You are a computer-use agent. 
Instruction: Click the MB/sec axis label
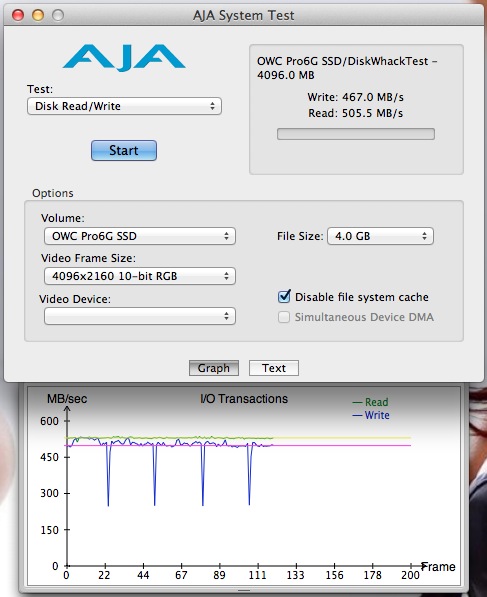tap(67, 399)
